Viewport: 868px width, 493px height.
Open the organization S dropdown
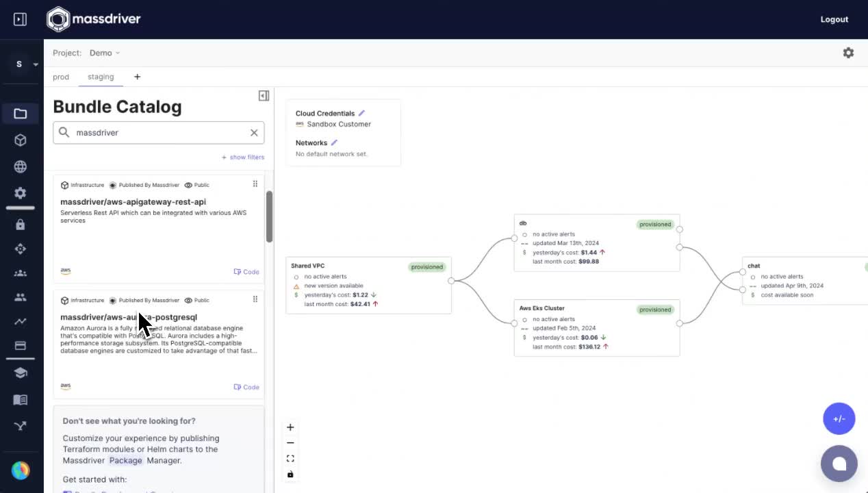[26, 64]
